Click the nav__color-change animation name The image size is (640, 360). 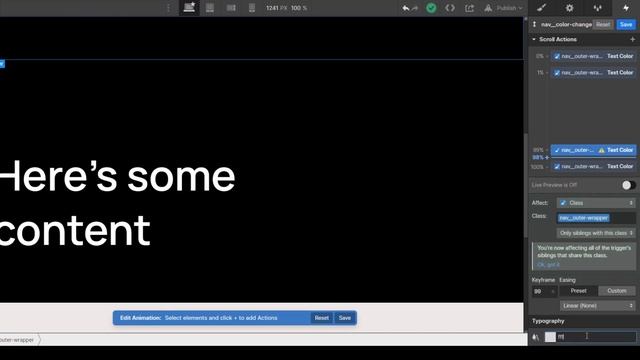point(566,24)
